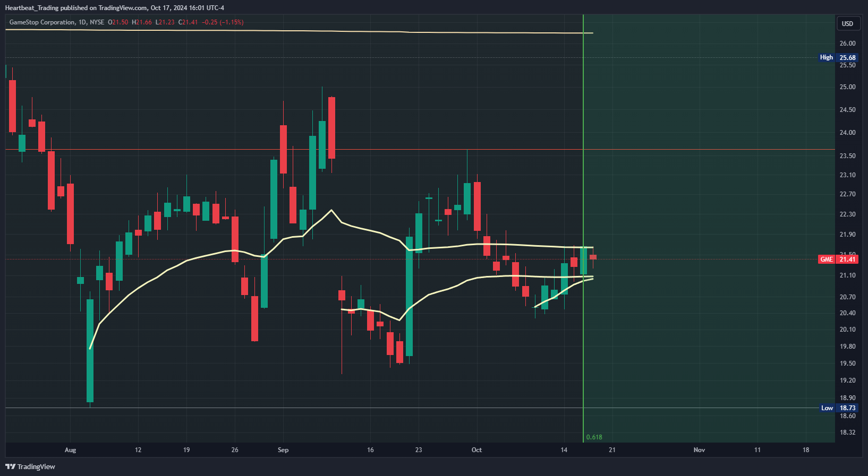Click the 0.618 label on the green line

594,437
